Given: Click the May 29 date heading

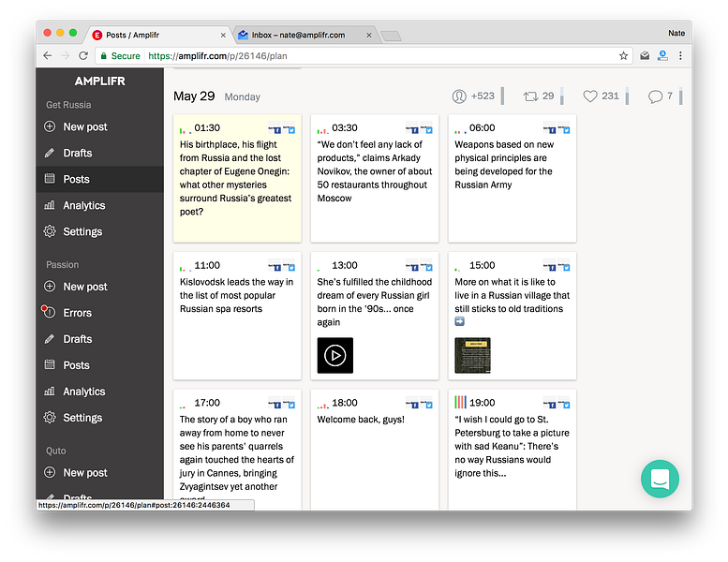Looking at the screenshot, I should (x=194, y=96).
